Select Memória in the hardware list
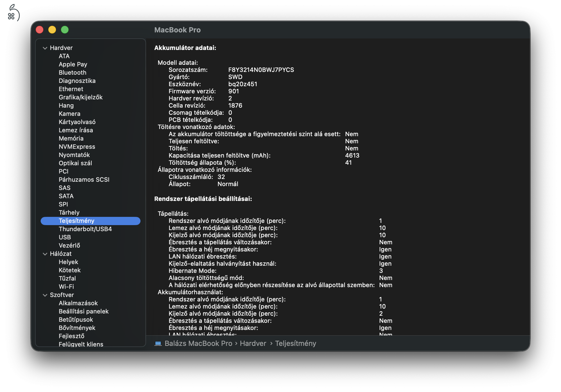This screenshot has height=392, width=561. click(71, 138)
